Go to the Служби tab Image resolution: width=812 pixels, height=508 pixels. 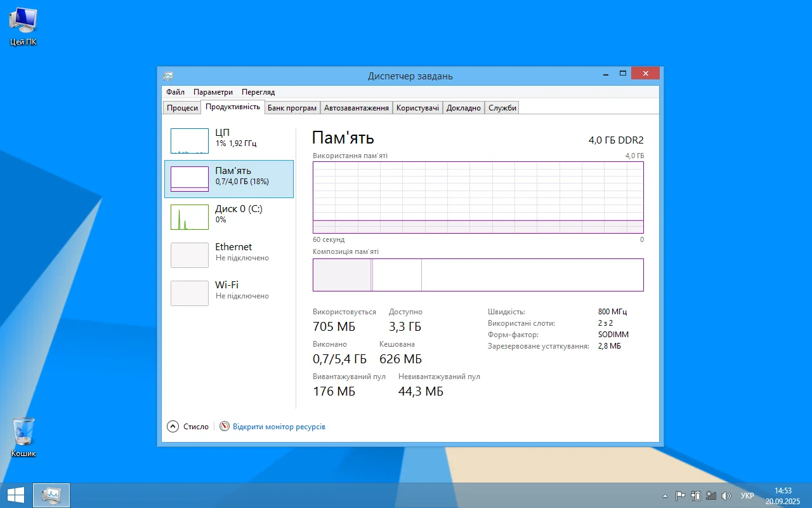502,108
